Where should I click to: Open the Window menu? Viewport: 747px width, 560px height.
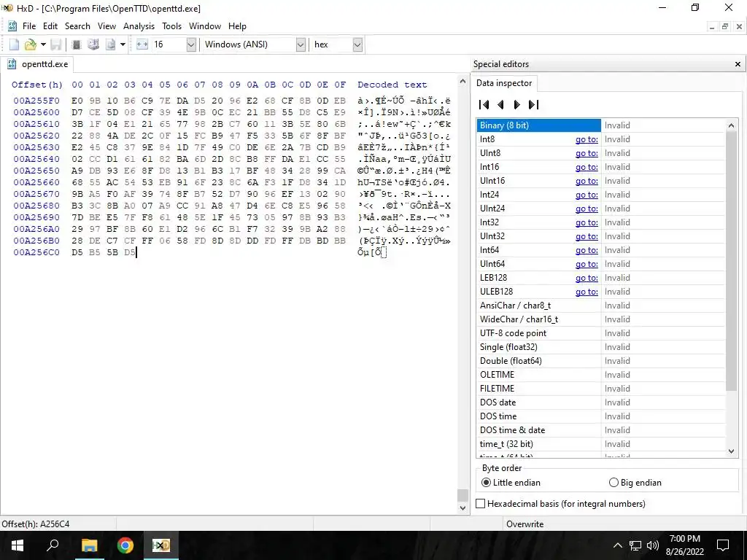coord(205,26)
